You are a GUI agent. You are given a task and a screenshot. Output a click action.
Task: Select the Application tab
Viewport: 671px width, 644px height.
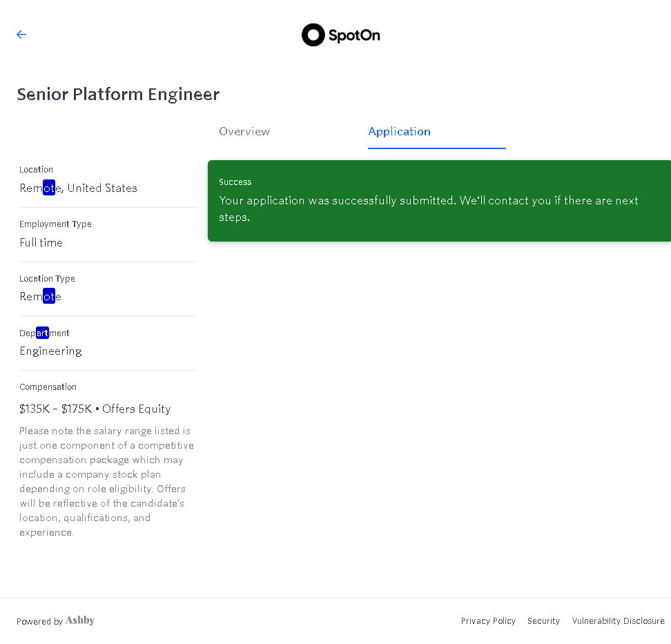[x=399, y=131]
